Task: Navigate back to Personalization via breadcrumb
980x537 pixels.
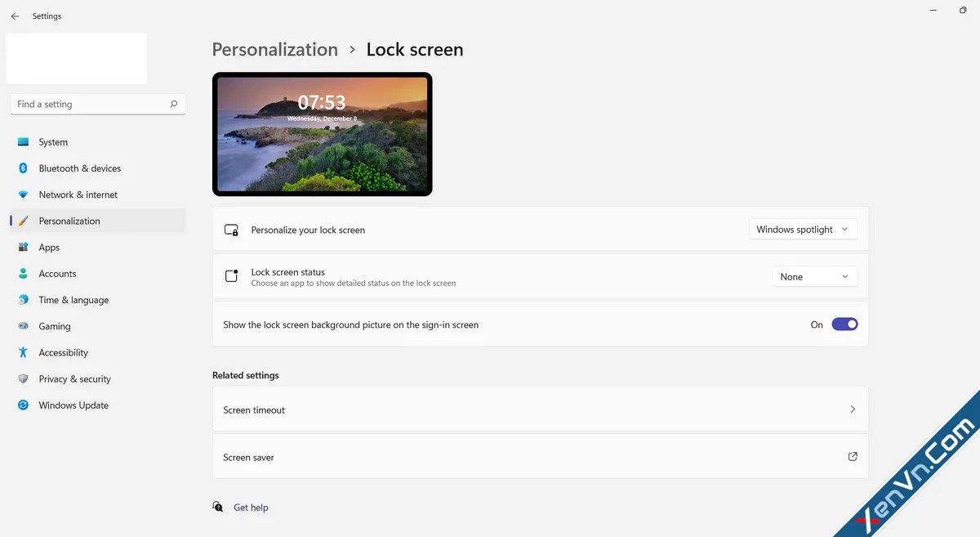Action: (274, 49)
